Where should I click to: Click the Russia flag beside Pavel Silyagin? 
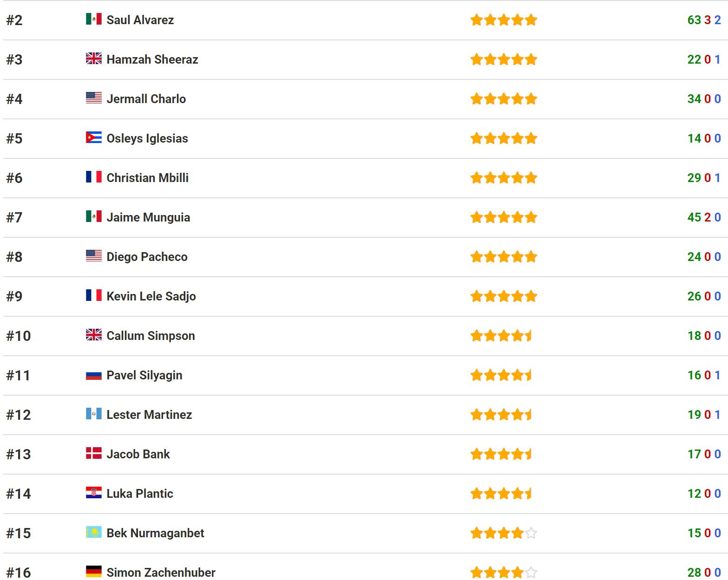[x=93, y=375]
